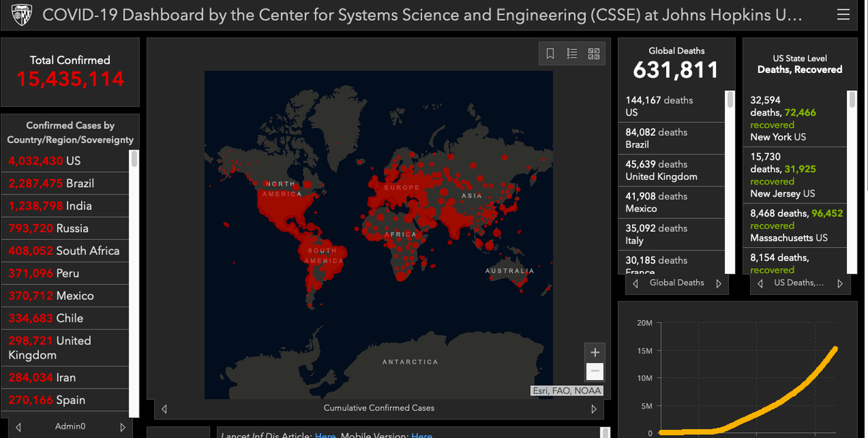Show next map after Cumulative Confirmed Cases
The image size is (868, 438).
(x=595, y=408)
